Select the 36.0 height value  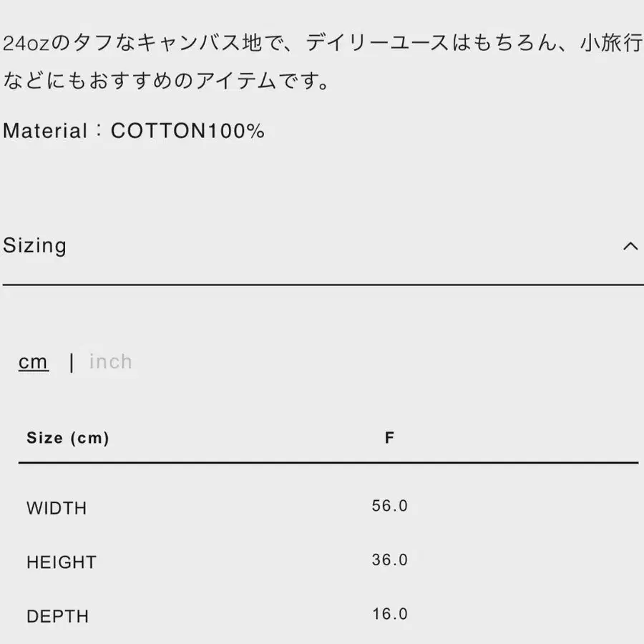pos(389,560)
